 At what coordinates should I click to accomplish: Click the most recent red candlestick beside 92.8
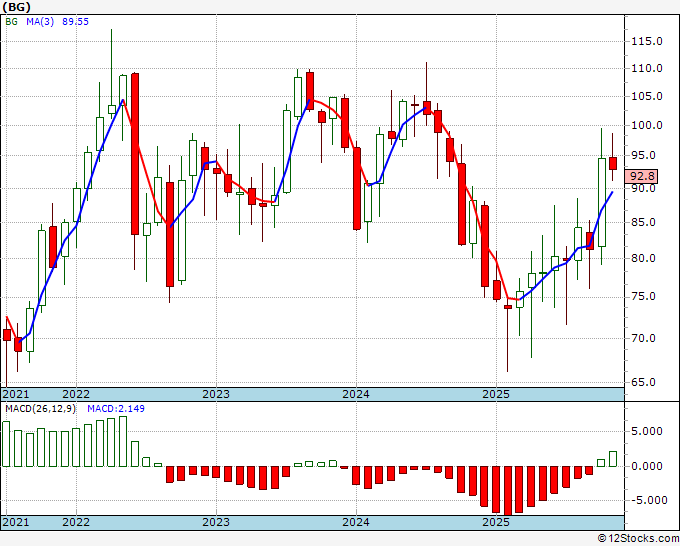pyautogui.click(x=613, y=163)
